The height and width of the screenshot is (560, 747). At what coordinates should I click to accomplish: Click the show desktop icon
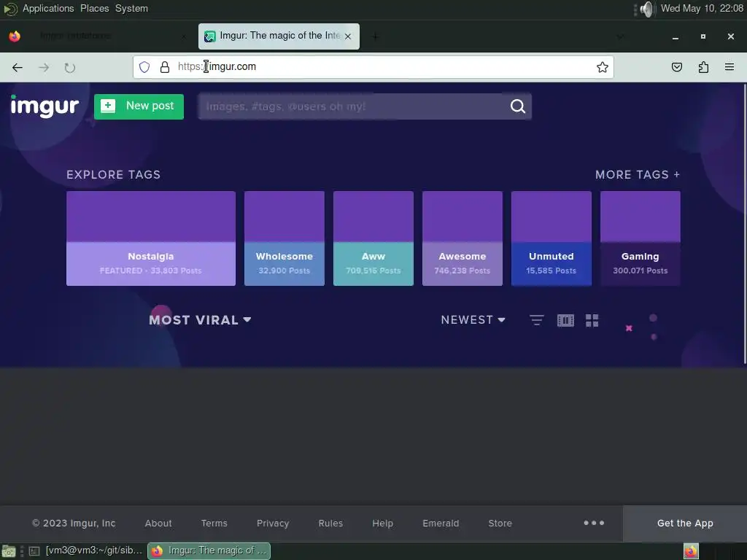(x=9, y=551)
